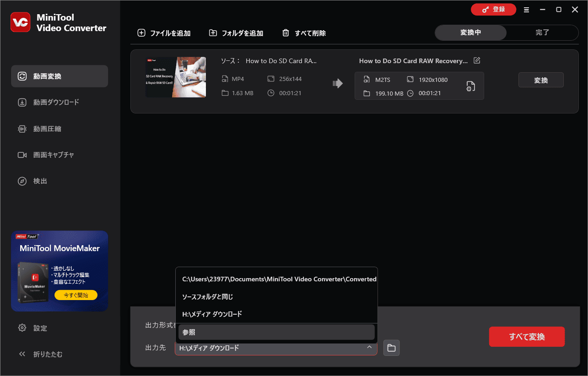Click the フォルダを追加 button
Viewport: 588px width, 376px height.
point(236,33)
